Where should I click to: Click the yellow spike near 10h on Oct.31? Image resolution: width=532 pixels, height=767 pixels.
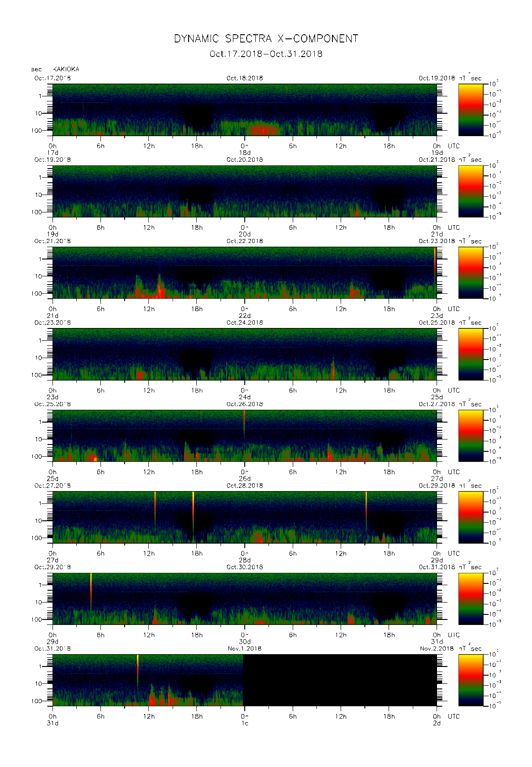coord(137,669)
